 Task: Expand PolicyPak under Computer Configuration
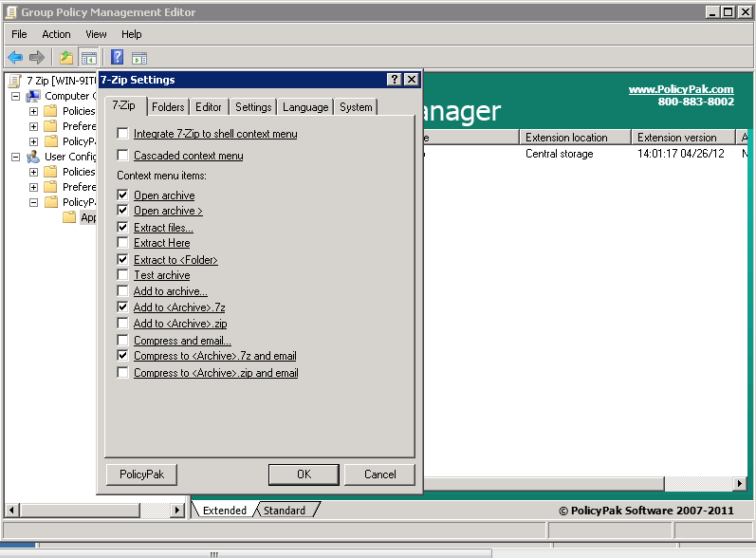tap(33, 141)
